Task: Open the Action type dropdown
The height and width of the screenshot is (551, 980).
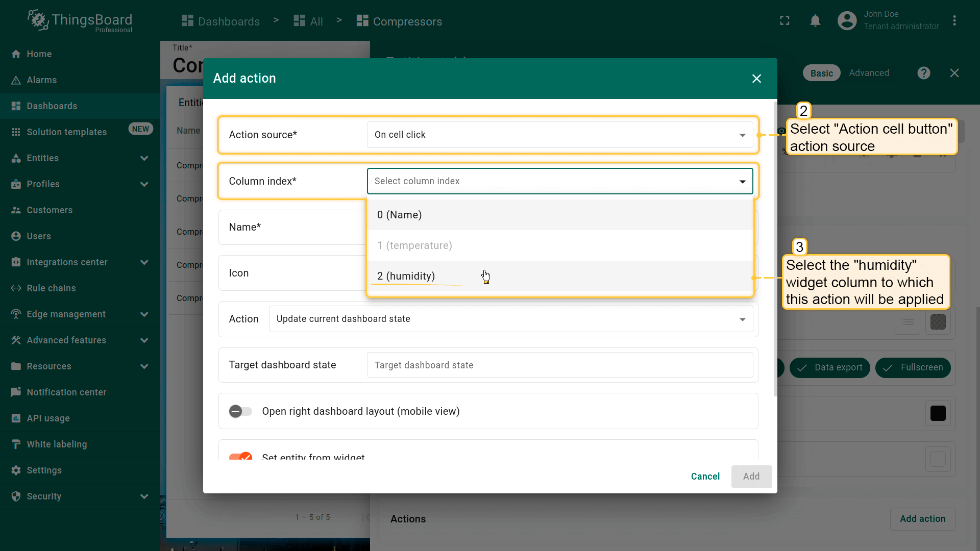Action: pos(510,319)
